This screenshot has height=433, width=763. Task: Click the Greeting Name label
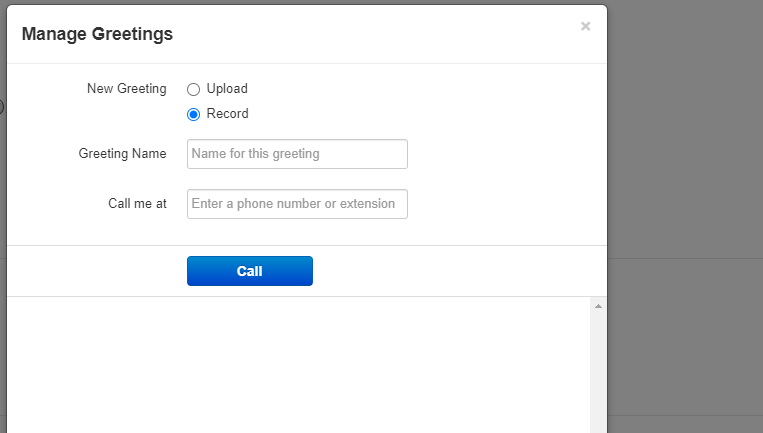pyautogui.click(x=122, y=154)
